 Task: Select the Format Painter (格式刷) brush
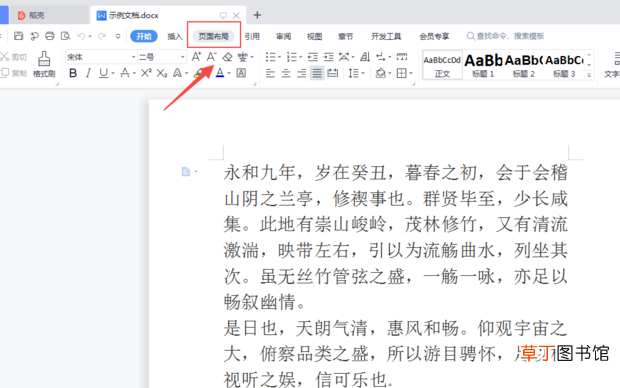click(x=44, y=64)
